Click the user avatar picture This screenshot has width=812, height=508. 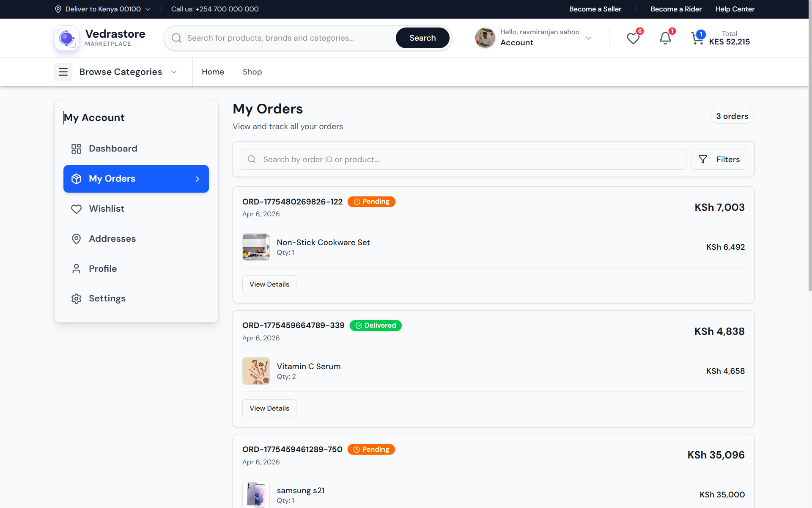tap(485, 38)
